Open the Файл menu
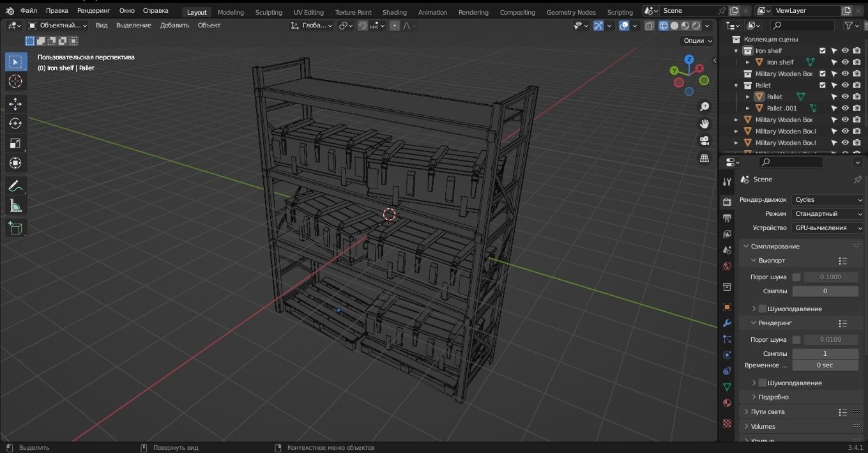Image resolution: width=868 pixels, height=453 pixels. point(28,11)
